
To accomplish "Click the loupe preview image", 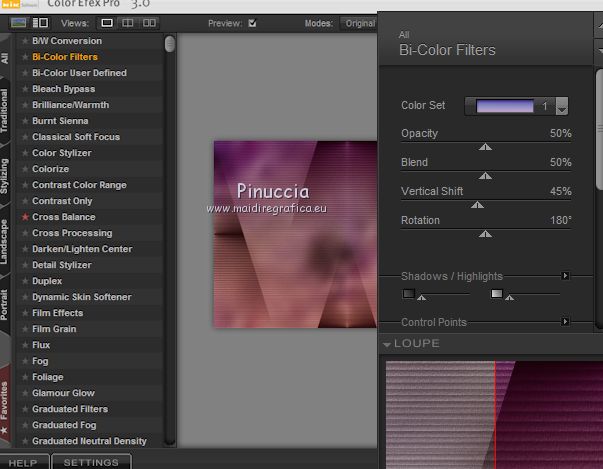I will [494, 415].
